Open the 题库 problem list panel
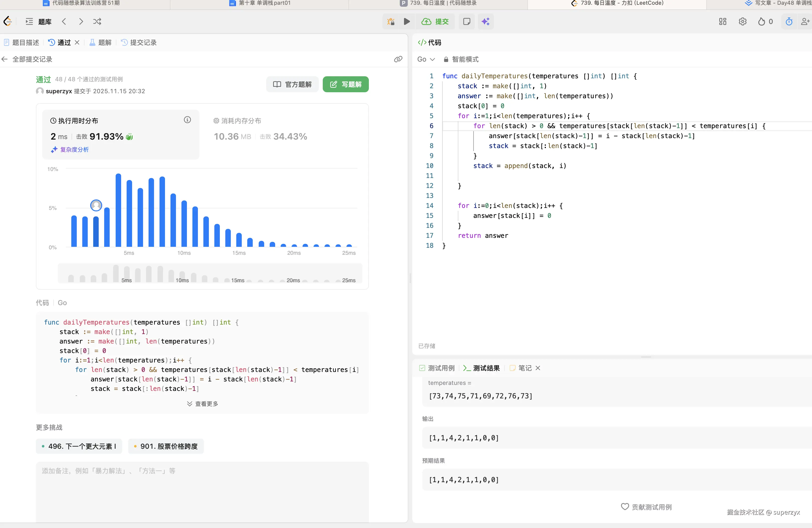Image resolution: width=812 pixels, height=528 pixels. point(39,21)
